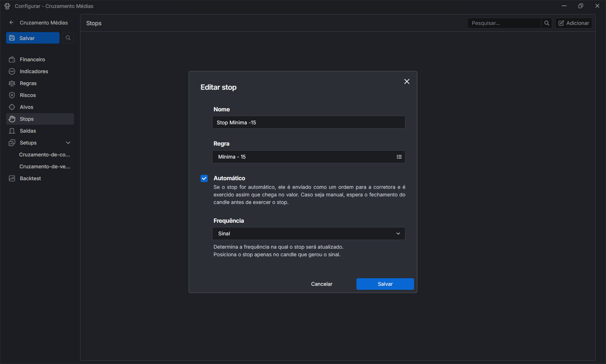The image size is (606, 364).
Task: Open the Backtest chart section
Action: 30,178
